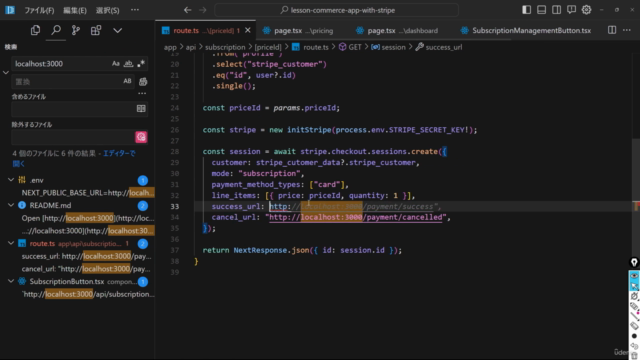
Task: Open the chat layout icon in title bar
Action: coord(571,10)
